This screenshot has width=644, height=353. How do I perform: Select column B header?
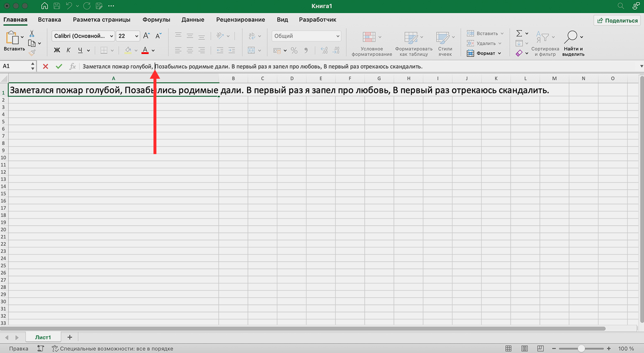click(233, 78)
